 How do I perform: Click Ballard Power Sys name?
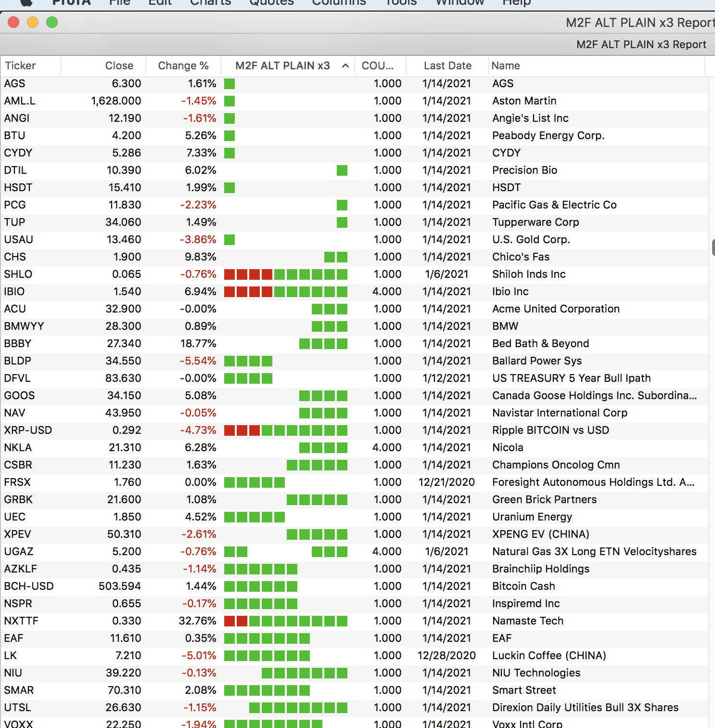click(x=537, y=361)
